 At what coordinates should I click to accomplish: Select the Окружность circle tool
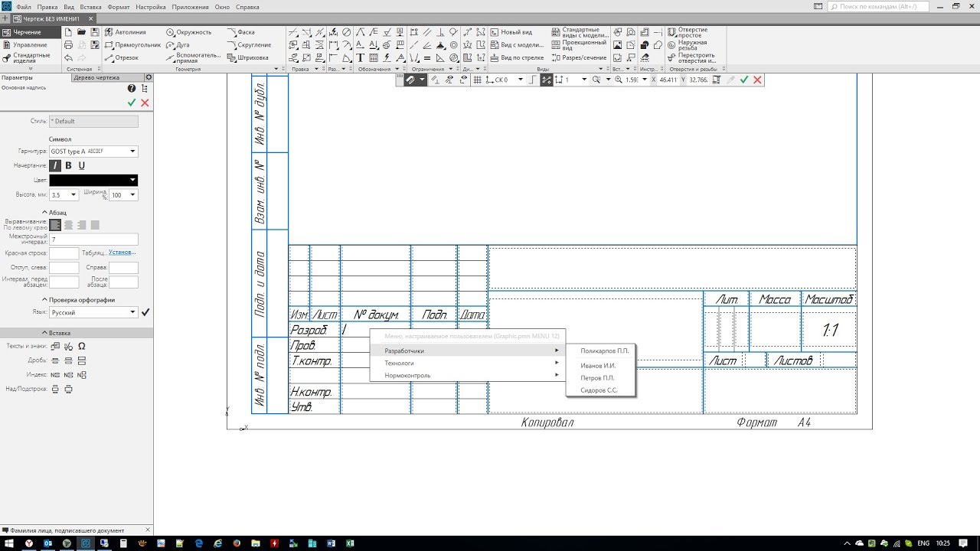click(189, 32)
